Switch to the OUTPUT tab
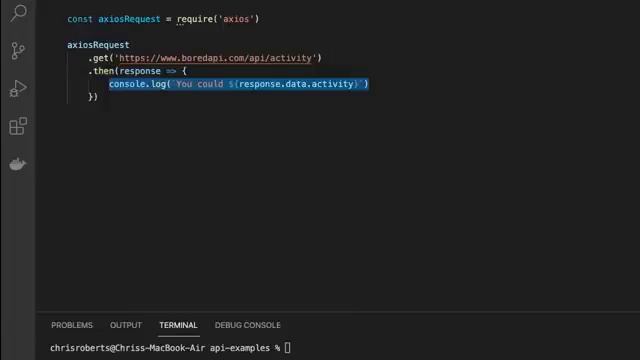This screenshot has height=360, width=640. click(126, 325)
